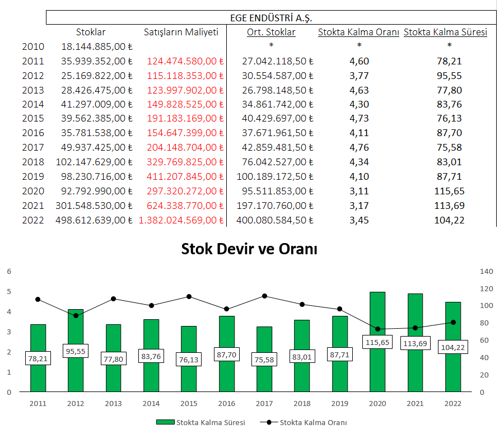The width and height of the screenshot is (504, 429).
Task: Click the 2022 year label in table
Action: (33, 220)
